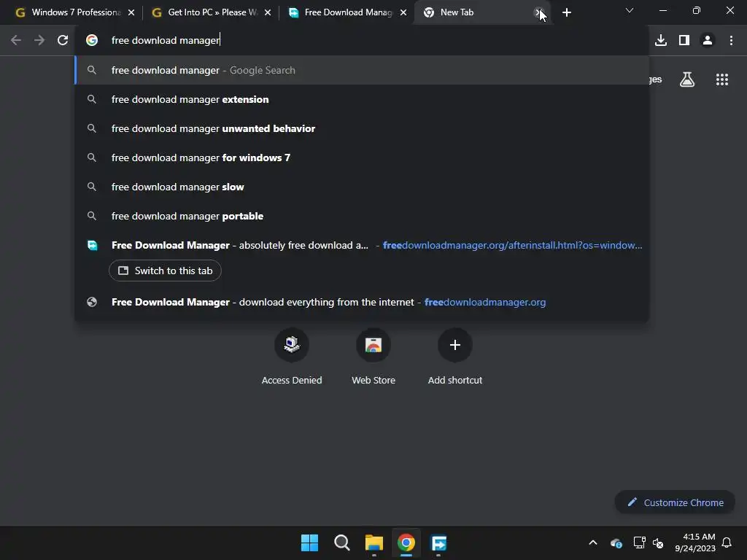The height and width of the screenshot is (560, 747).
Task: Select 'free download manager slow' suggestion
Action: pyautogui.click(x=362, y=187)
